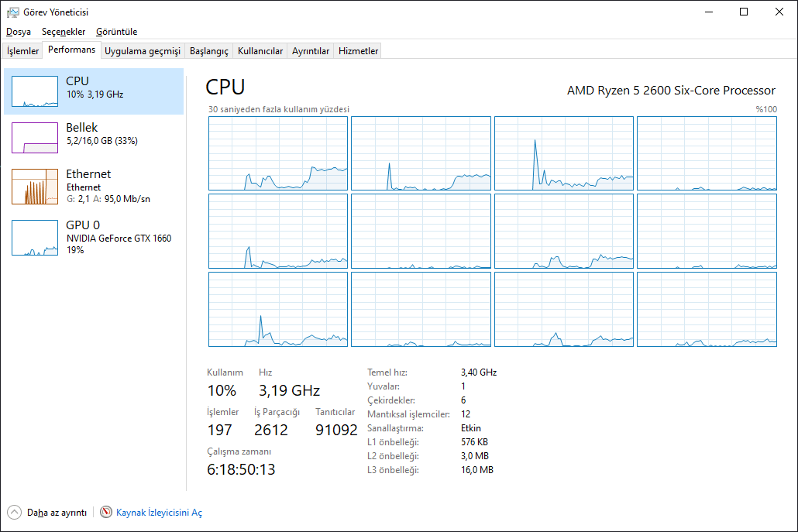The height and width of the screenshot is (532, 798).
Task: Click the GPU 0 mini graph thumbnail
Action: pyautogui.click(x=35, y=238)
